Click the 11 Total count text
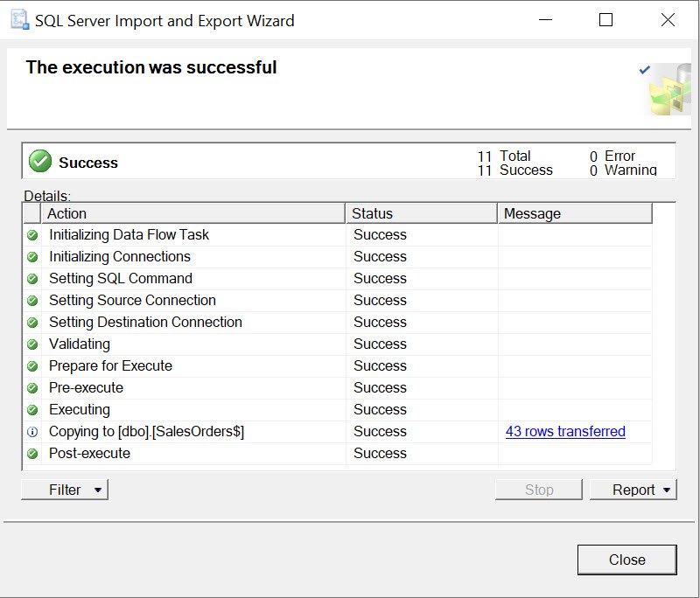 504,156
